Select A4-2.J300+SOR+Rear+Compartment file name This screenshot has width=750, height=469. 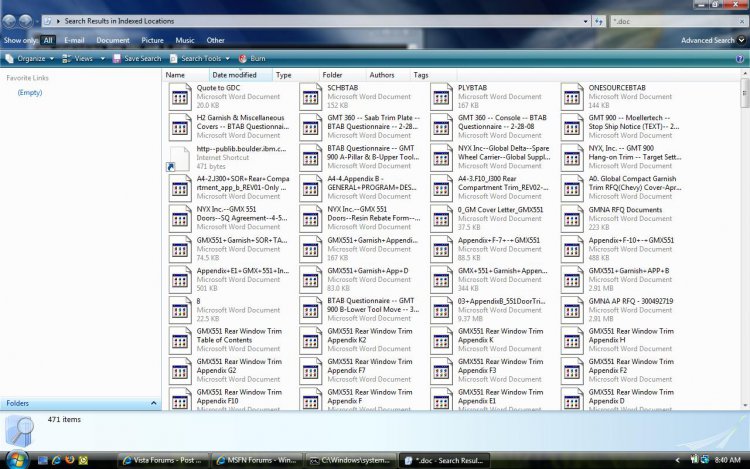point(243,183)
